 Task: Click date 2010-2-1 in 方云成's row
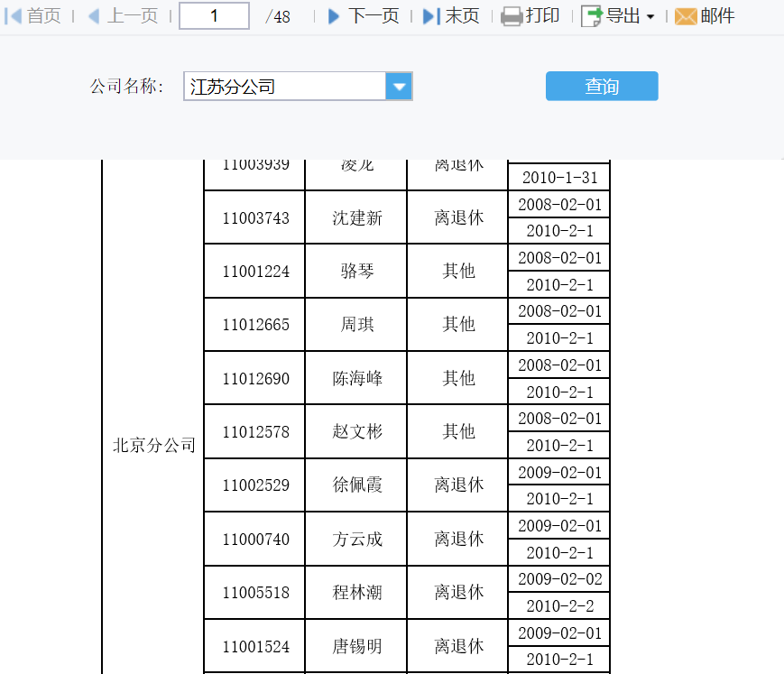coord(559,552)
